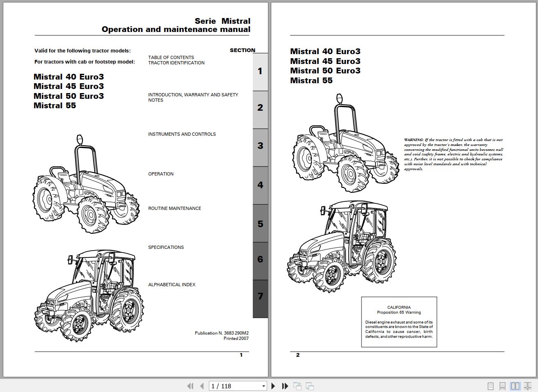Click the SECTION heading label
This screenshot has height=392, width=538.
point(243,50)
